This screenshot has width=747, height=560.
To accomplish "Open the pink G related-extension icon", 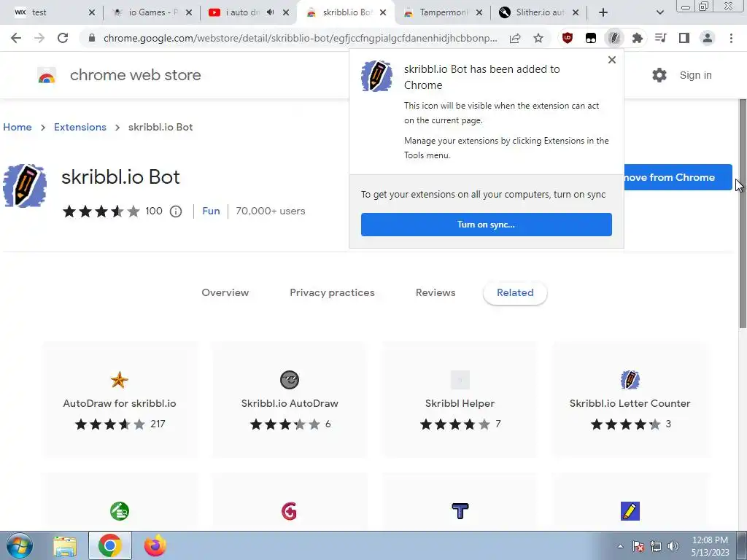I will 289,511.
